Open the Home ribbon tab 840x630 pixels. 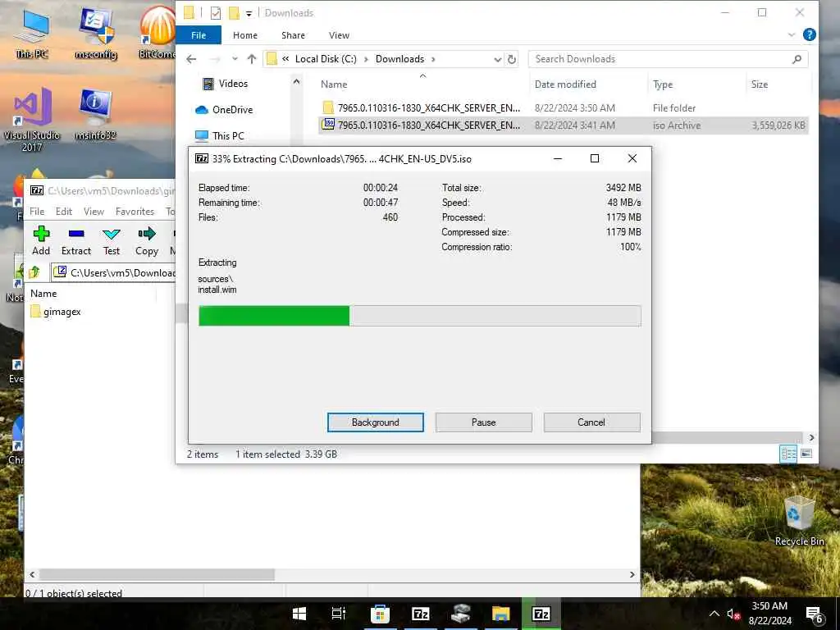click(244, 34)
